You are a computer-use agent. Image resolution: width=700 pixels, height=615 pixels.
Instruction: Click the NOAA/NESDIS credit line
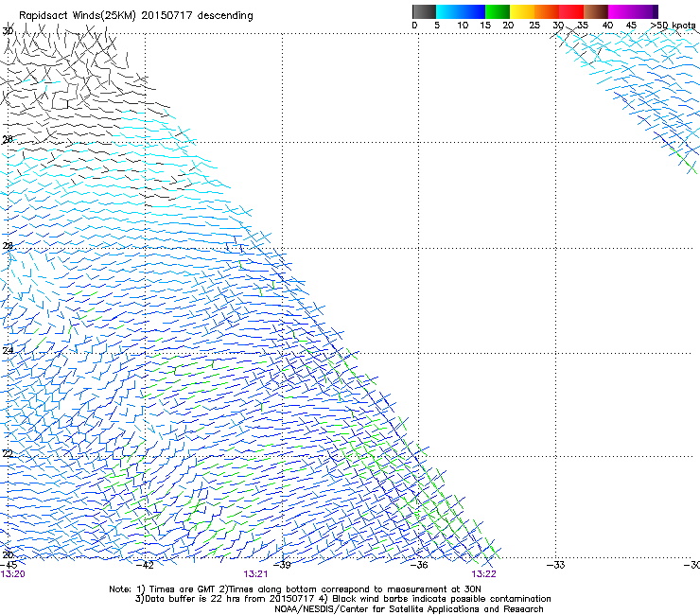coord(409,609)
